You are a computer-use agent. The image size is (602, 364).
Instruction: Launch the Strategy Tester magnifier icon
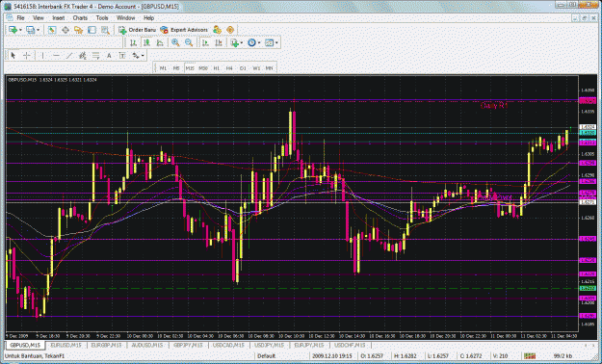tap(105, 30)
